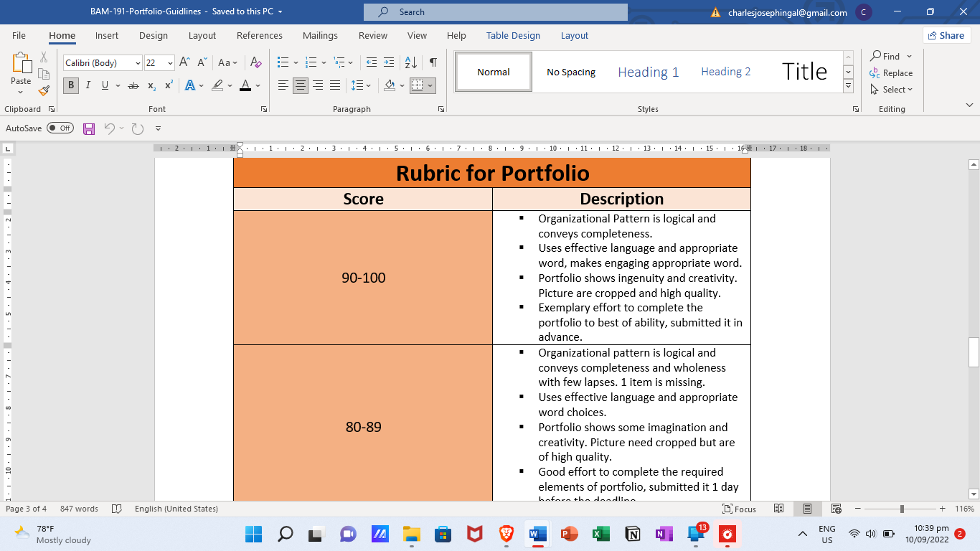
Task: Click the Save icon in Quick Access toolbar
Action: (89, 128)
